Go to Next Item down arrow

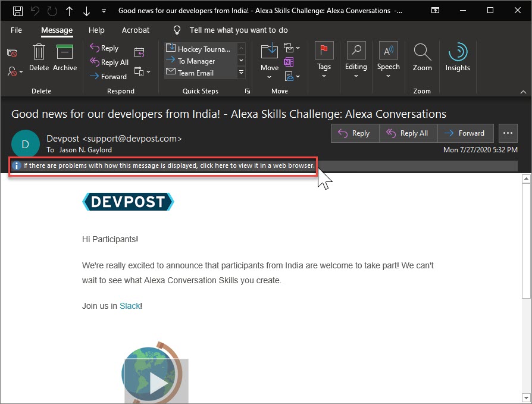tap(86, 11)
